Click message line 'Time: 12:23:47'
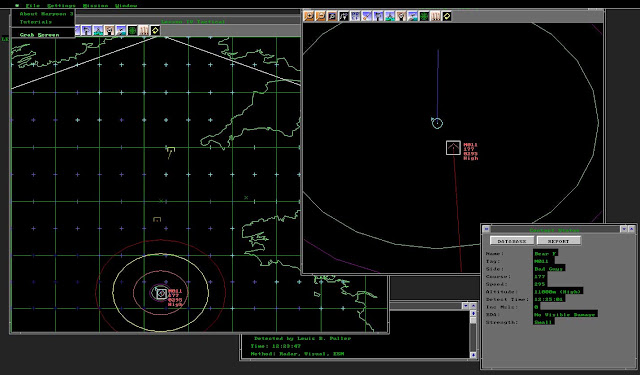640x375 pixels. point(276,346)
